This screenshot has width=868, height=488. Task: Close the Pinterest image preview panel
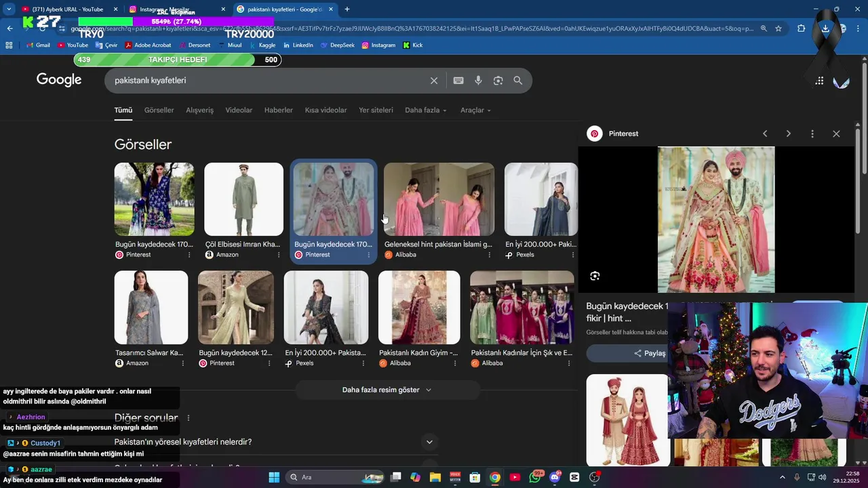pos(836,134)
